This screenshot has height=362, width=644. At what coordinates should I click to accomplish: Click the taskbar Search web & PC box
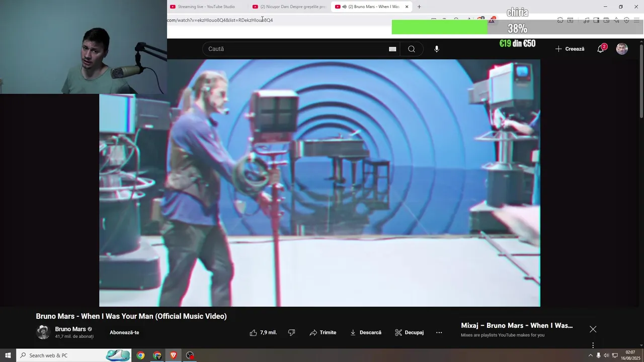[x=73, y=355]
